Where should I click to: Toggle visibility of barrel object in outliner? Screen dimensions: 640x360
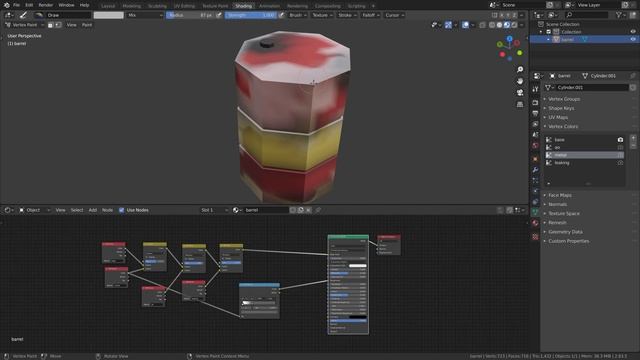tap(633, 40)
